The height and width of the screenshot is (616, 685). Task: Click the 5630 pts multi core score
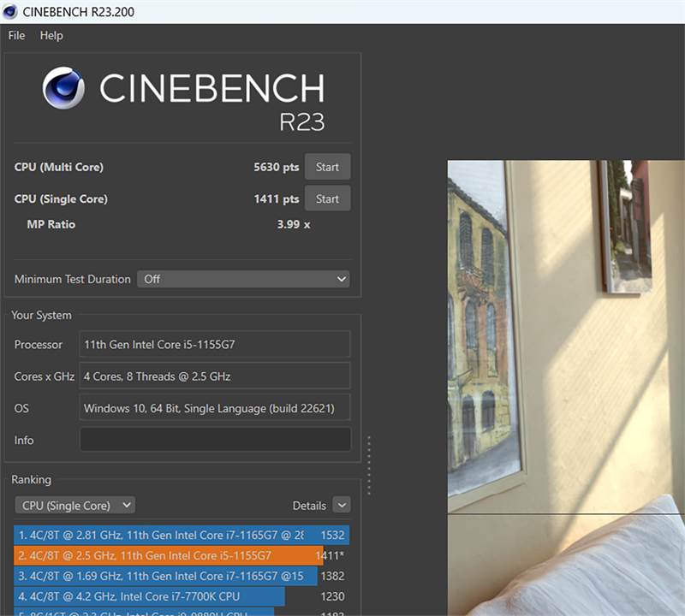tap(276, 167)
